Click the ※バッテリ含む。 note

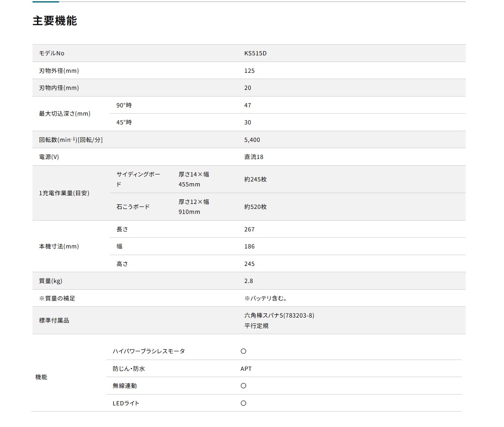pyautogui.click(x=266, y=298)
